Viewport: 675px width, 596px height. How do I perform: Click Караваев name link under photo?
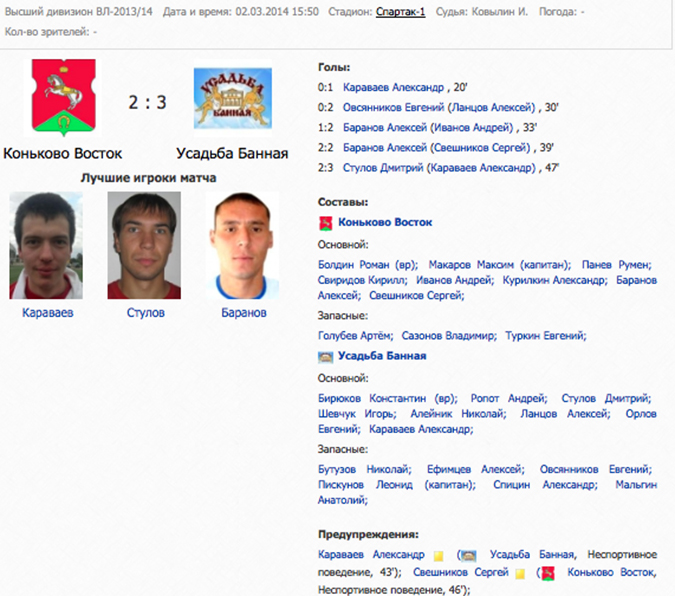click(48, 313)
